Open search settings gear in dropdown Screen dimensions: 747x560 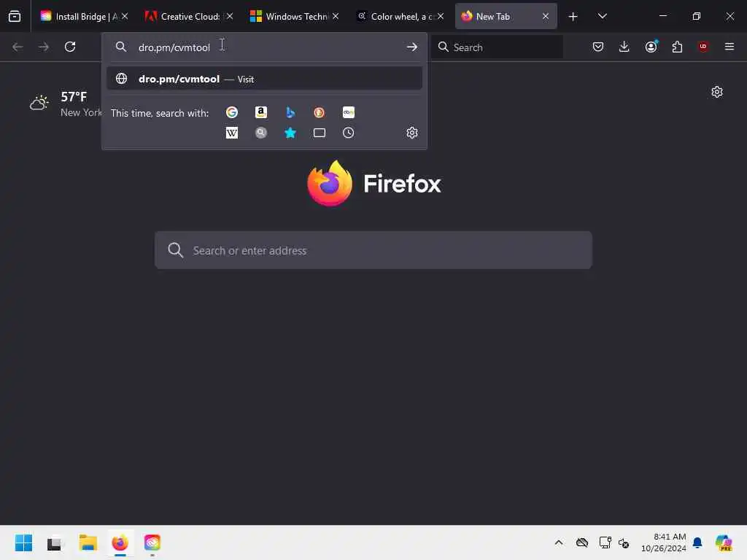412,133
